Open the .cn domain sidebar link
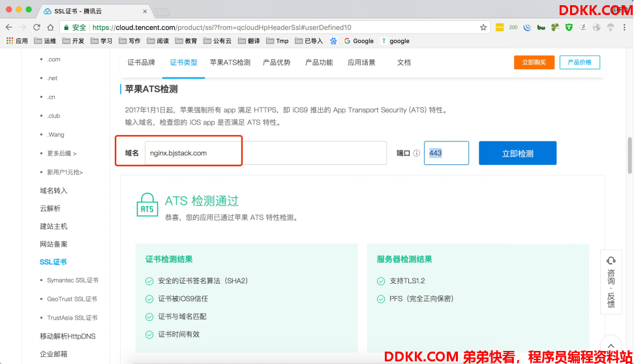The image size is (634, 364). (51, 97)
